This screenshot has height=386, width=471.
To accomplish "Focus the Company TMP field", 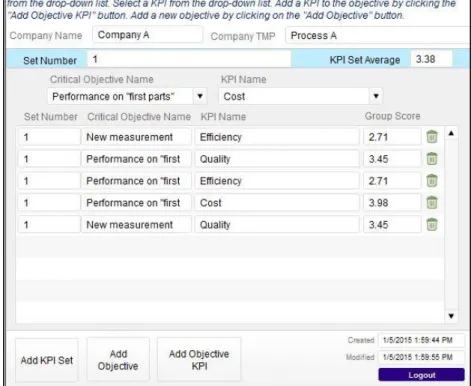I will 377,35.
